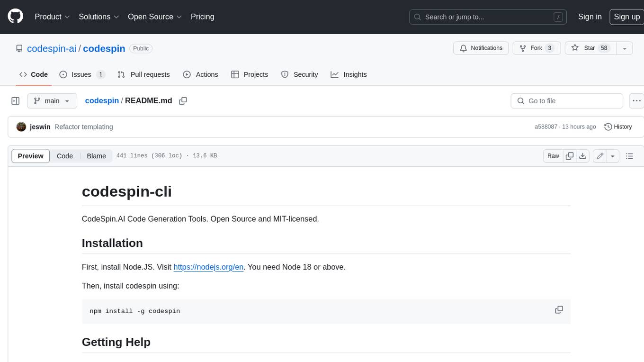Image resolution: width=644 pixels, height=362 pixels.
Task: Switch to the Pull requests tab
Action: [x=143, y=74]
